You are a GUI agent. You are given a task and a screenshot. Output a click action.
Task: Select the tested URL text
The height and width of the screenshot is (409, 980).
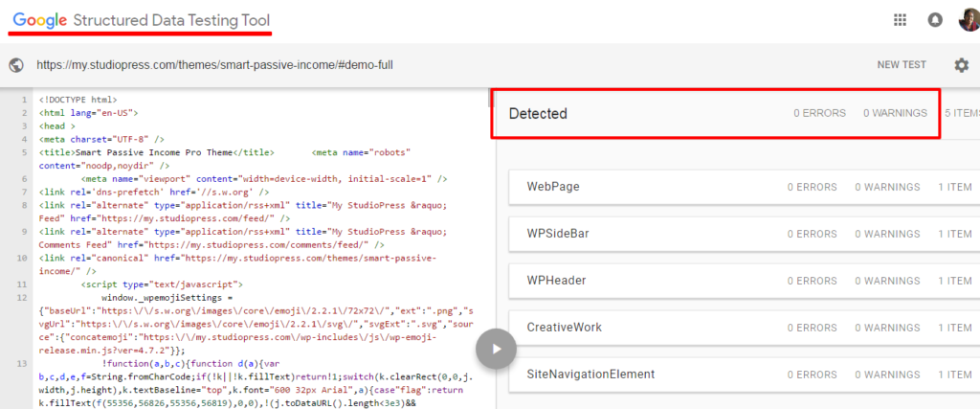point(214,65)
